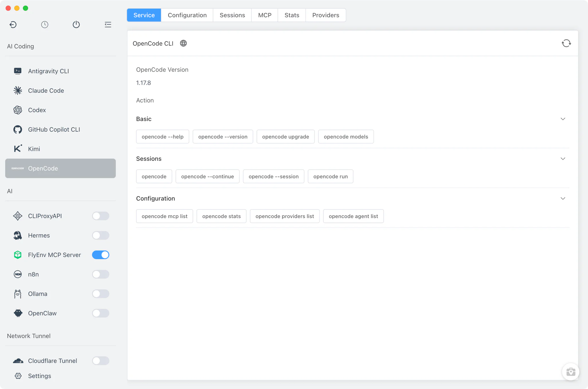Click the refresh icon in the panel header
This screenshot has height=389, width=588.
click(566, 43)
